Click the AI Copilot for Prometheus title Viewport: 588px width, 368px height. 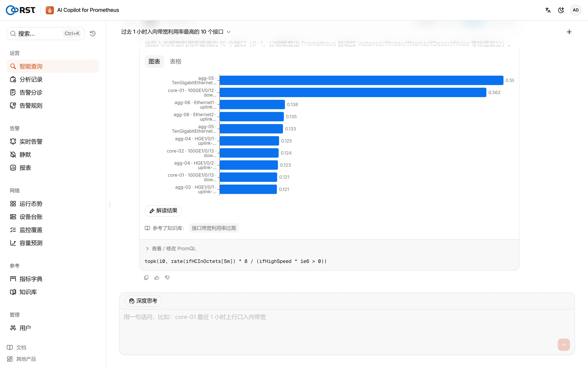[x=88, y=10]
